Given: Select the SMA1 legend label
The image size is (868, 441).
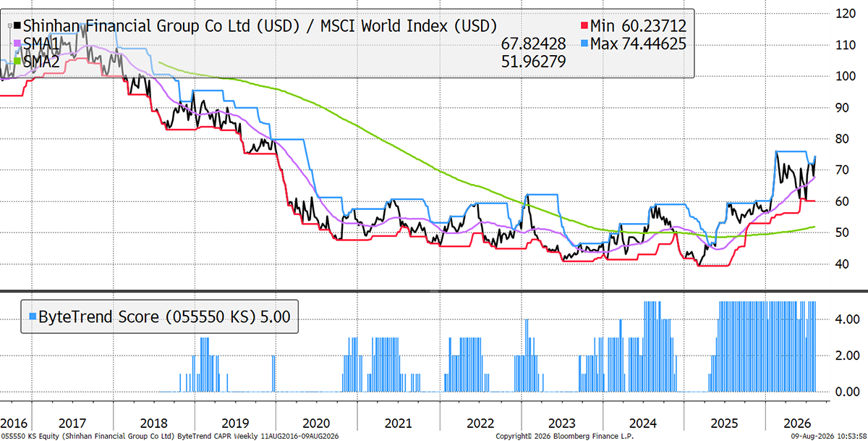Looking at the screenshot, I should 43,44.
